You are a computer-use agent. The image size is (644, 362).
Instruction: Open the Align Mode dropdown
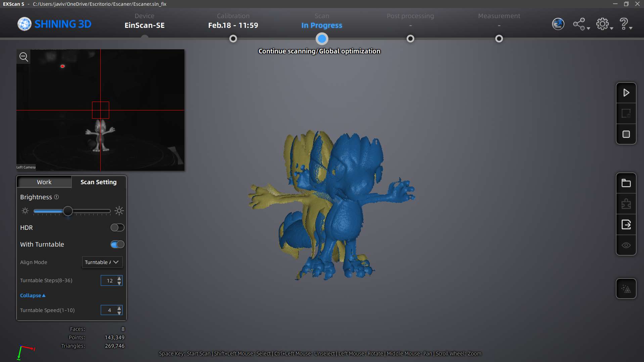[102, 262]
